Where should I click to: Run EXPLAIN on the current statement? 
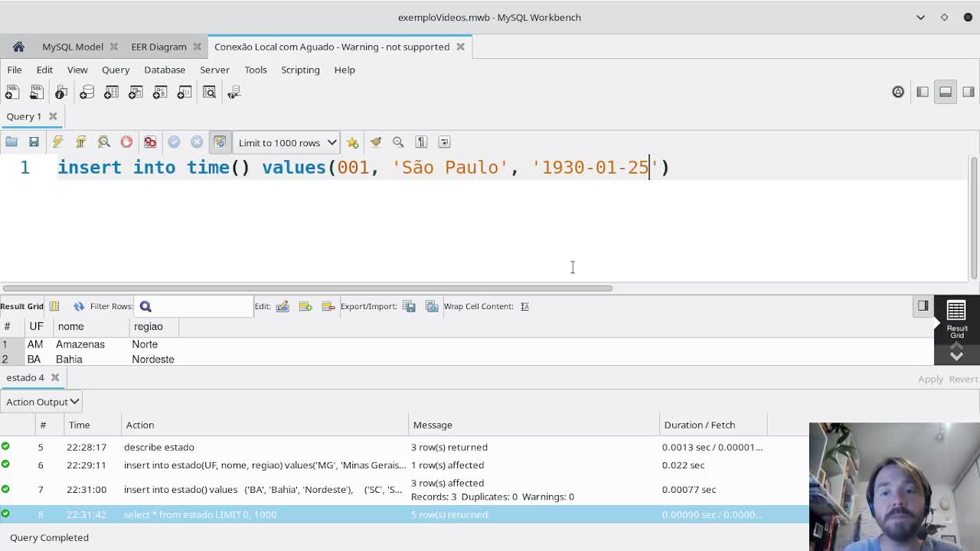pyautogui.click(x=104, y=142)
